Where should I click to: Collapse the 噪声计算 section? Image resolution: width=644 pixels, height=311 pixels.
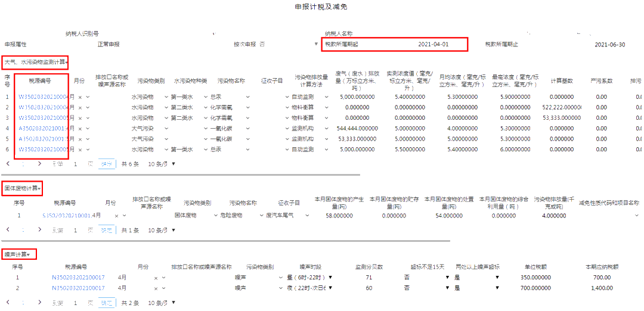pos(19,254)
